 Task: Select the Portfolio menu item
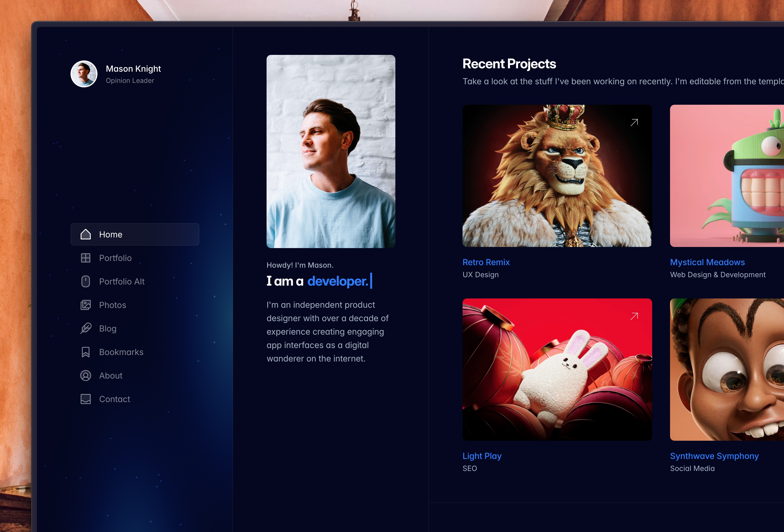pyautogui.click(x=115, y=258)
